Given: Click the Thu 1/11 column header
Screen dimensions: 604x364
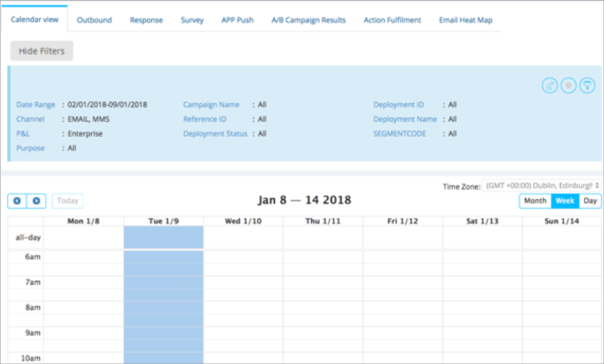Looking at the screenshot, I should (x=323, y=221).
